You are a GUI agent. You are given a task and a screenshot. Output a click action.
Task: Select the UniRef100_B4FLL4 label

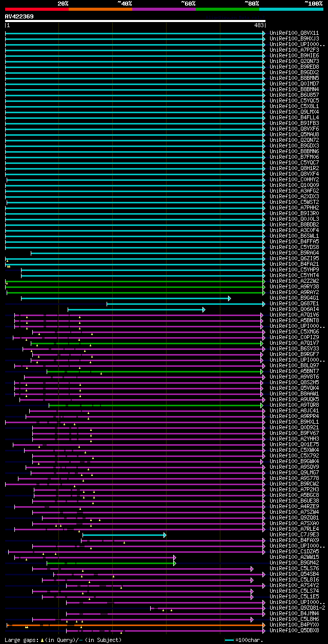click(x=294, y=117)
